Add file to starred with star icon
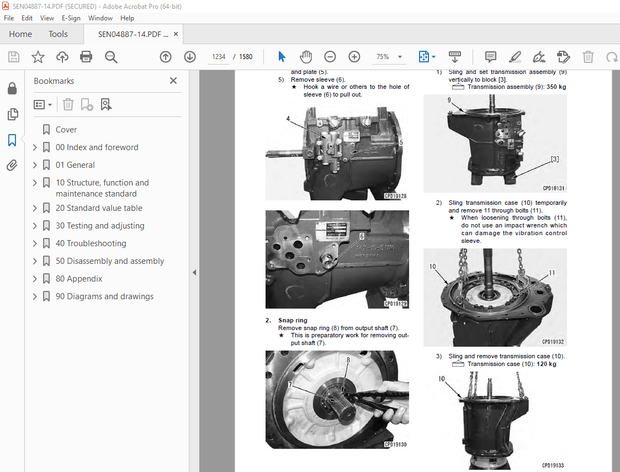This screenshot has width=620, height=472. [38, 57]
